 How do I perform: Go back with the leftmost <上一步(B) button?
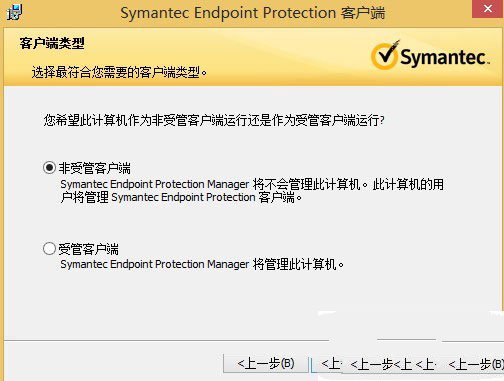(x=266, y=364)
